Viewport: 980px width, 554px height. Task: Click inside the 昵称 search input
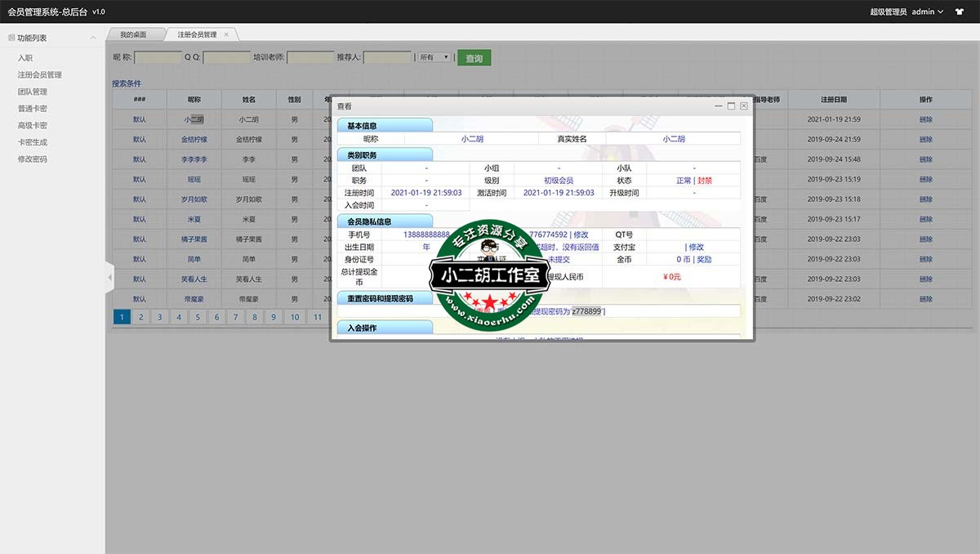[x=158, y=57]
